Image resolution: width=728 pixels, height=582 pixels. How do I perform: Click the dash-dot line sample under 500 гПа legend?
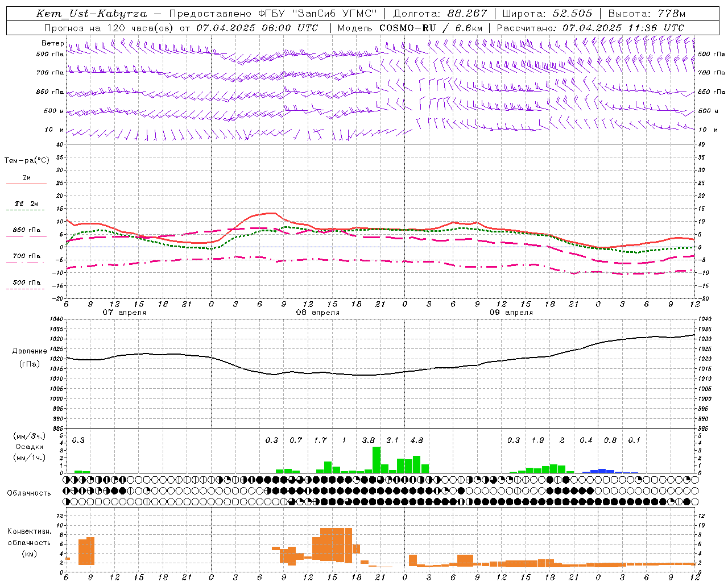click(25, 289)
